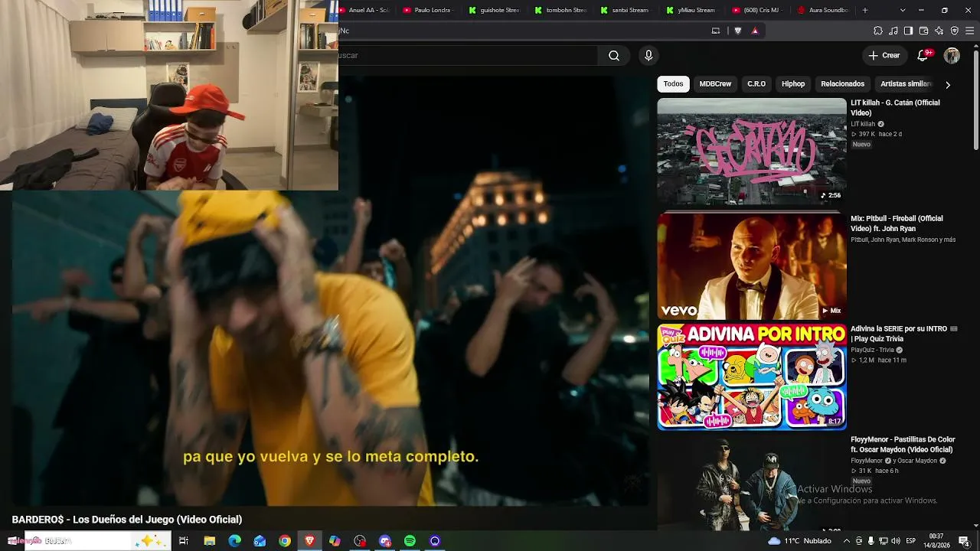Screen dimensions: 980x551
Task: Open "Mix: Pitbull - Fireball" title link
Action: pos(897,223)
